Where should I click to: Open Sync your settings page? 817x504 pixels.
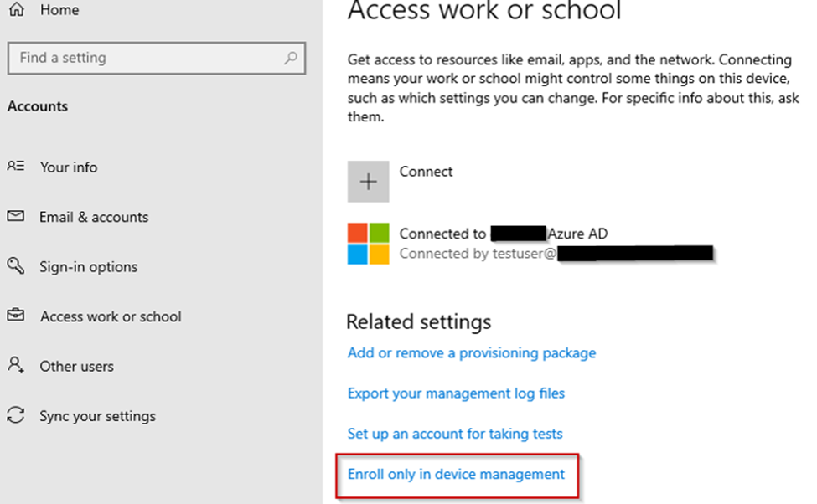pos(97,416)
